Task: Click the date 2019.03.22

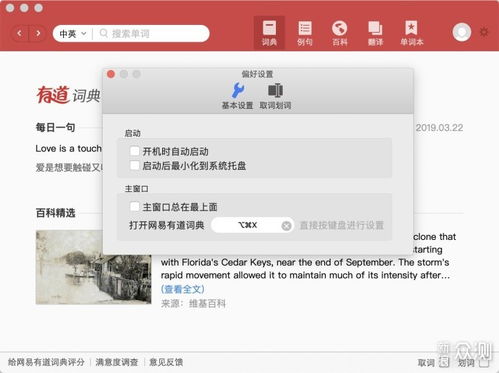Action: coord(439,128)
